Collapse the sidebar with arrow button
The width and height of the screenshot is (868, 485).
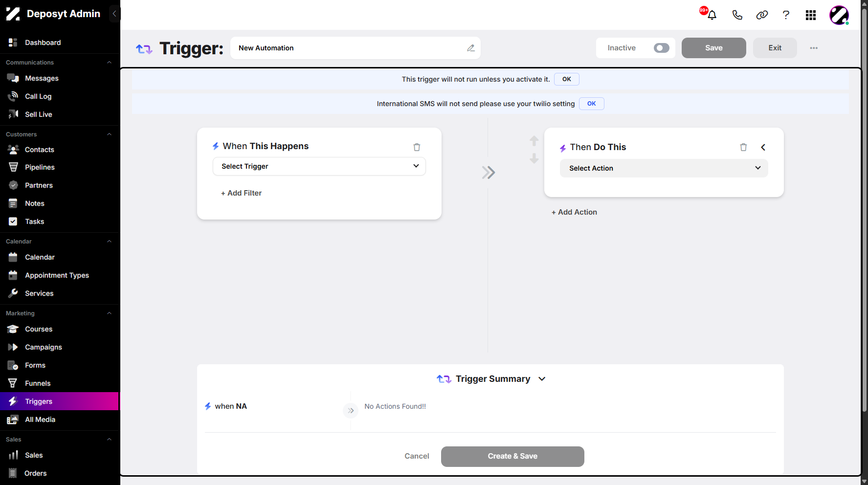(x=114, y=14)
